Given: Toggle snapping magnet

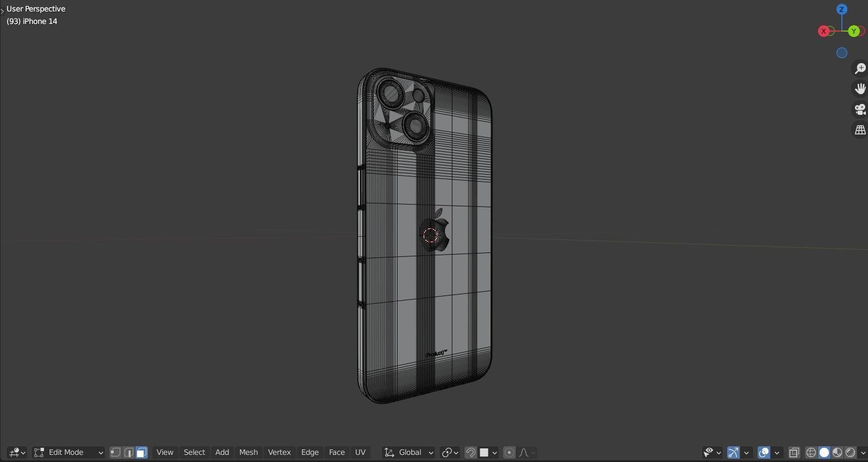Looking at the screenshot, I should pos(471,452).
